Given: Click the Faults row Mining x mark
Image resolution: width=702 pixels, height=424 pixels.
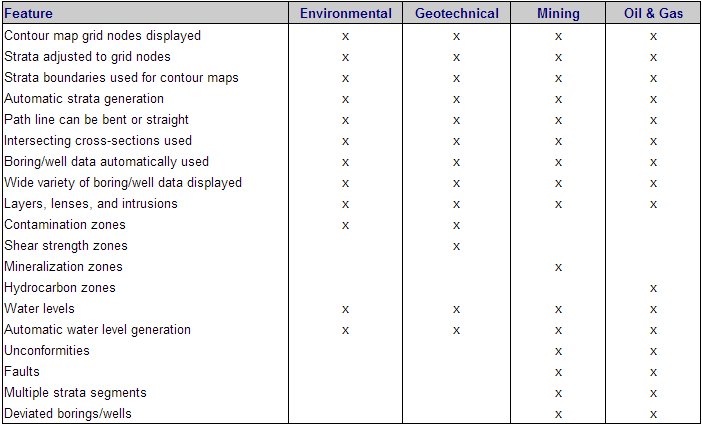Looking at the screenshot, I should (x=558, y=373).
